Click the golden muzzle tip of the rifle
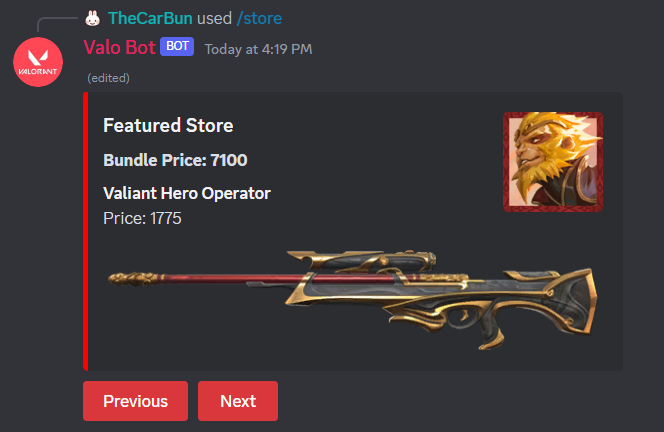Viewport: 664px width, 432px height. (x=135, y=279)
